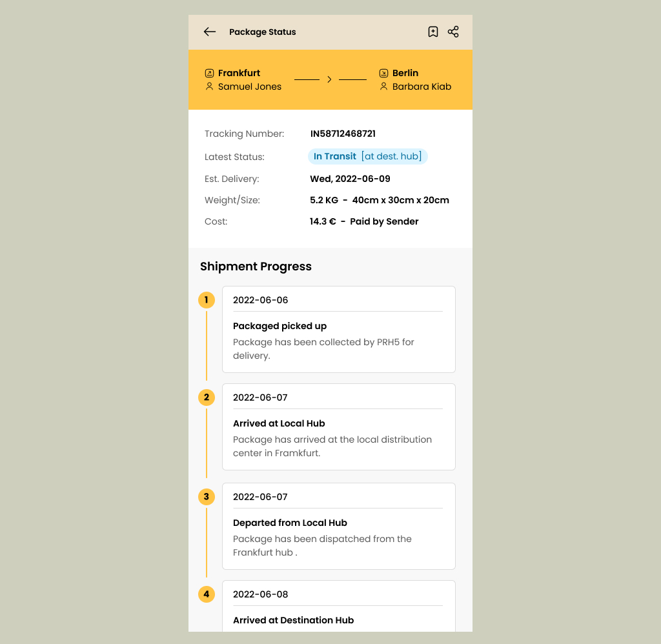
Task: Click estimated delivery Wed, 2022-06-09
Action: click(x=350, y=179)
